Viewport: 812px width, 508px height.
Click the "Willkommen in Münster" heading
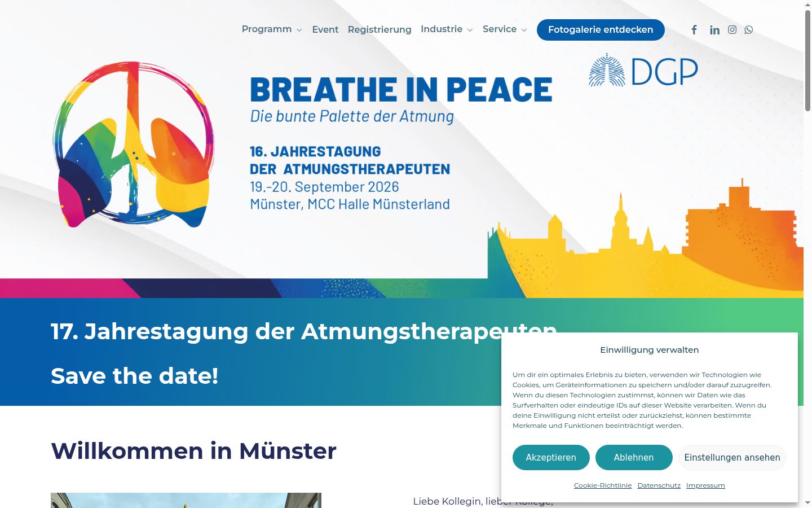193,451
